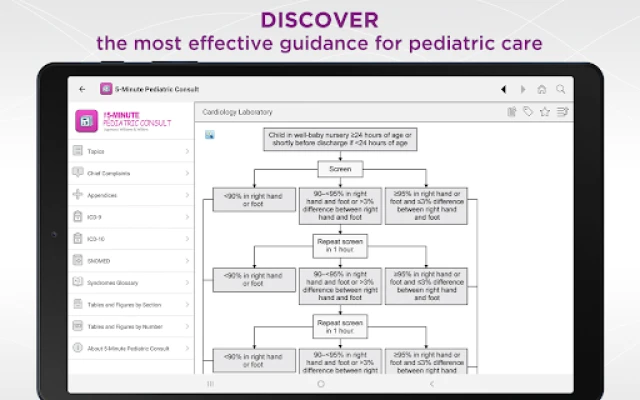
Task: Open Tables and Figures by Section
Action: pos(131,304)
